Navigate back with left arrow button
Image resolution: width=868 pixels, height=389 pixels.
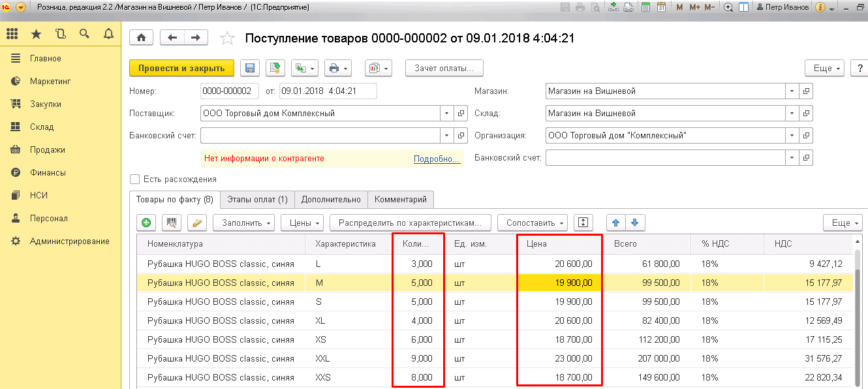point(172,38)
